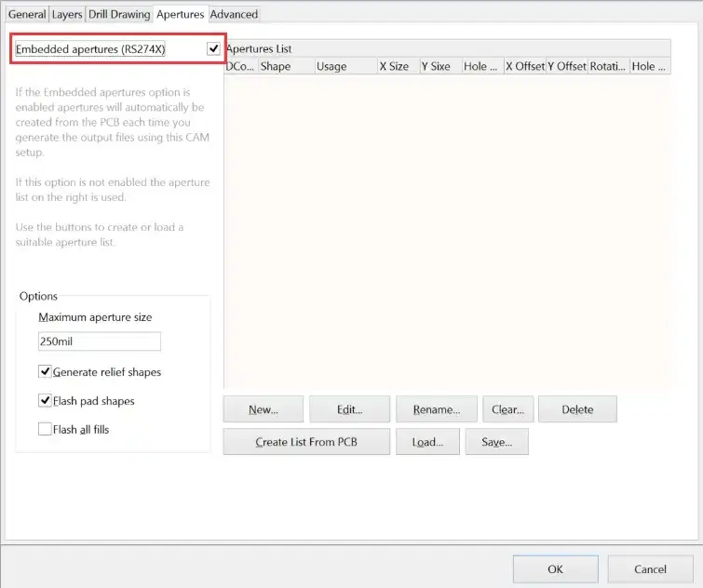
Task: Click the Delete button
Action: pyautogui.click(x=576, y=409)
